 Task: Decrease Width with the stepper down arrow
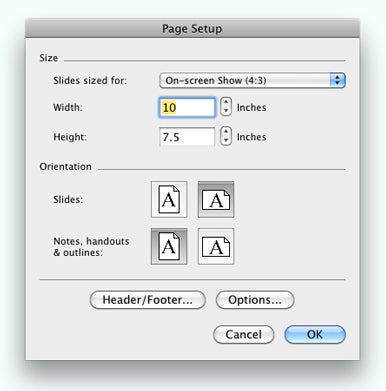pyautogui.click(x=226, y=111)
